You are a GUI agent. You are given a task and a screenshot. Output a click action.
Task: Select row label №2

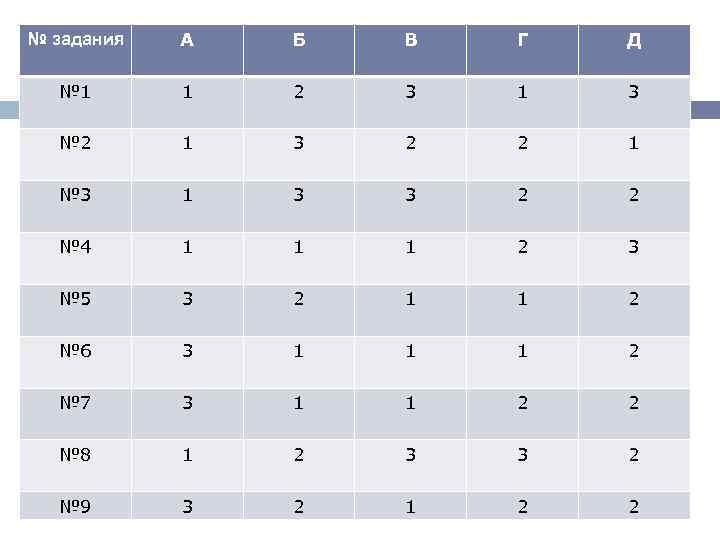(x=76, y=143)
